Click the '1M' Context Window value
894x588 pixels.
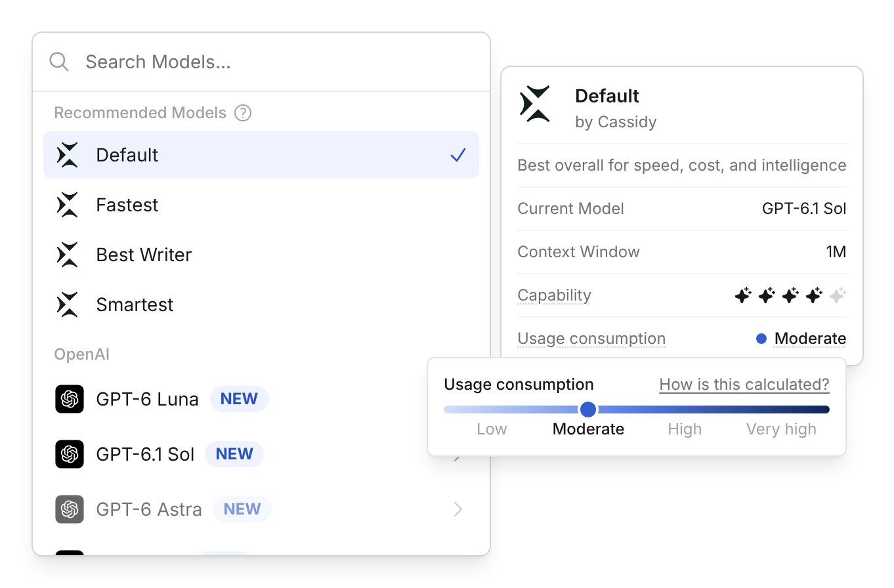pyautogui.click(x=836, y=252)
